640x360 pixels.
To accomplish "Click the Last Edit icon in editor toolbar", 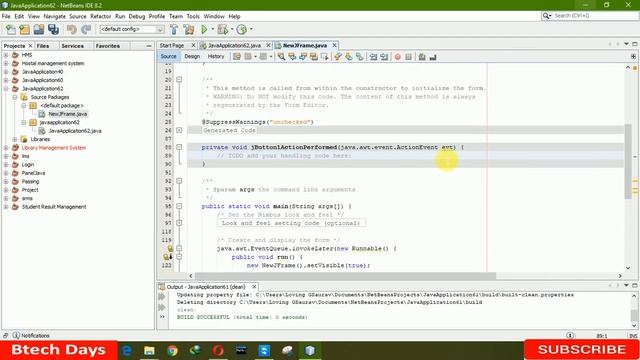I will (237, 57).
